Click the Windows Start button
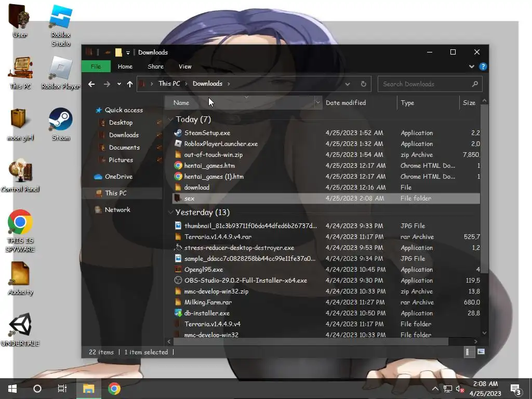The image size is (532, 399). (12, 389)
